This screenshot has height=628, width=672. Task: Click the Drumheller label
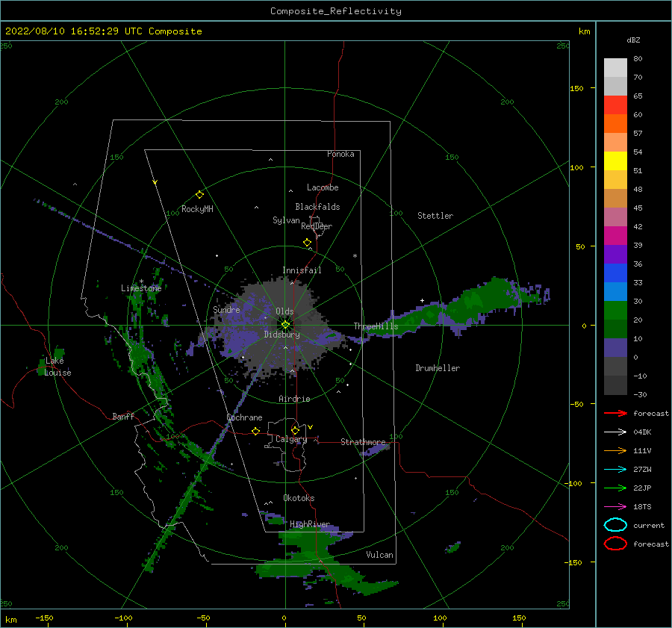coord(438,368)
